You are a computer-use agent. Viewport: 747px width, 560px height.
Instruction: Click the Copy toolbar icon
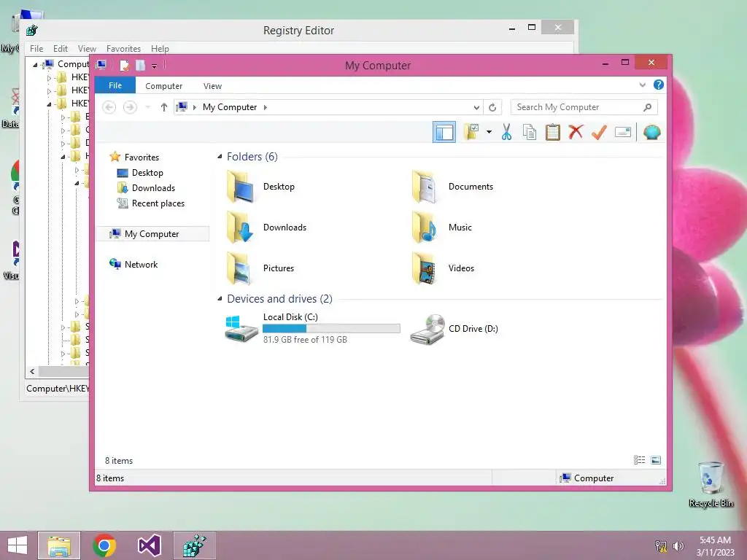click(530, 132)
